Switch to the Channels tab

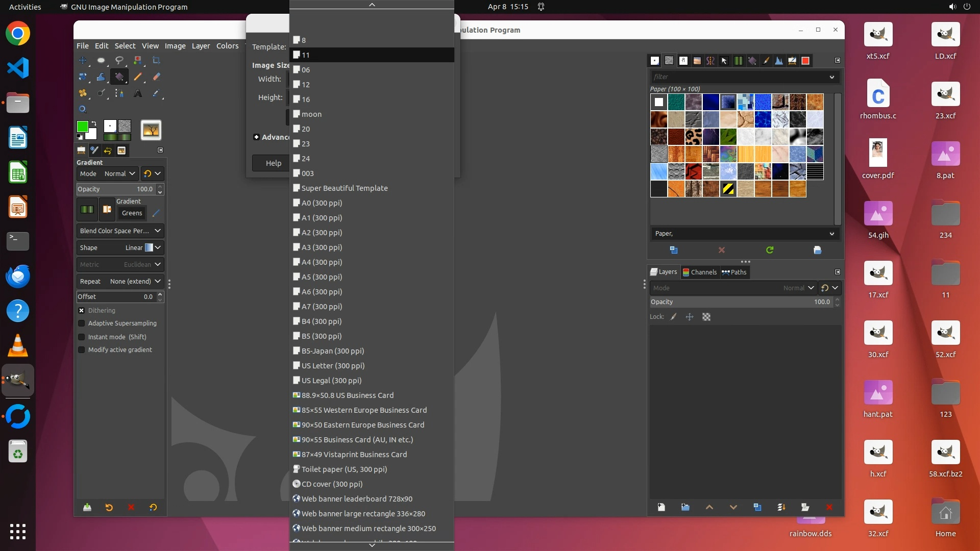tap(700, 272)
